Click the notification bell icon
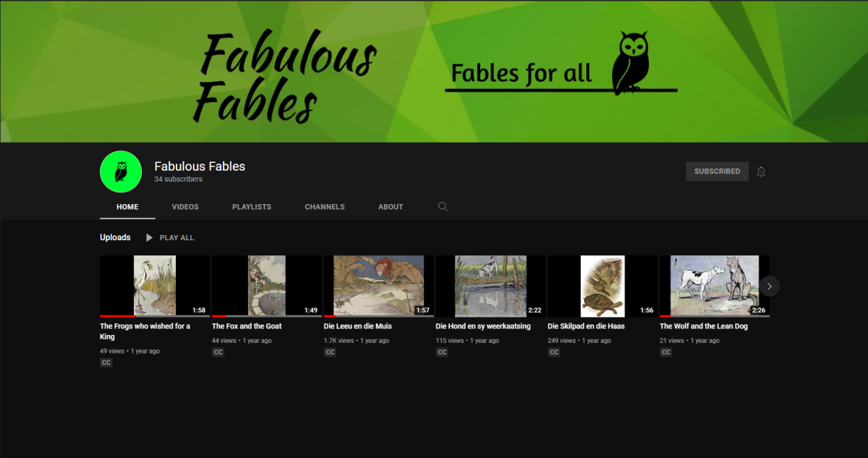The width and height of the screenshot is (868, 458). (x=761, y=171)
